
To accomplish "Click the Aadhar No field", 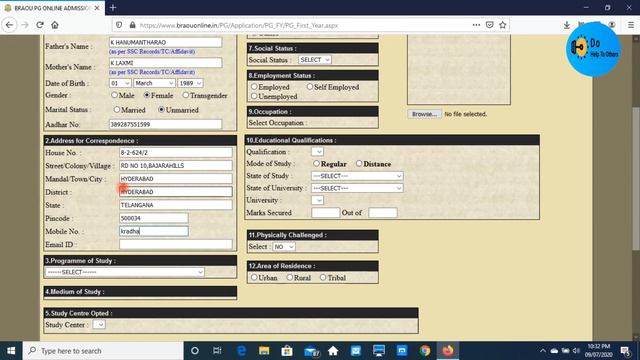I will 165,124.
